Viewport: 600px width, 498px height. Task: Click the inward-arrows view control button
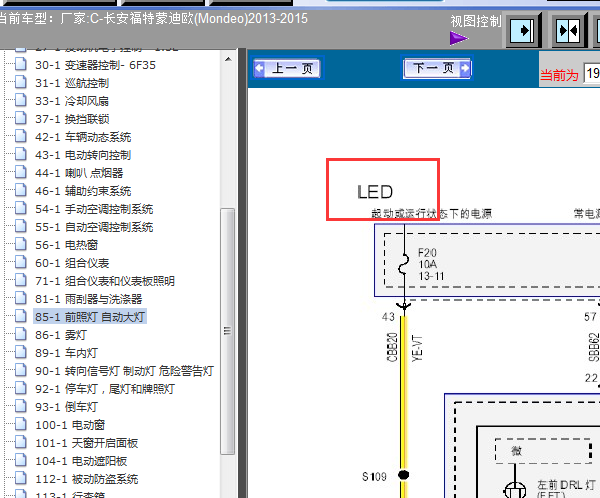coord(569,30)
